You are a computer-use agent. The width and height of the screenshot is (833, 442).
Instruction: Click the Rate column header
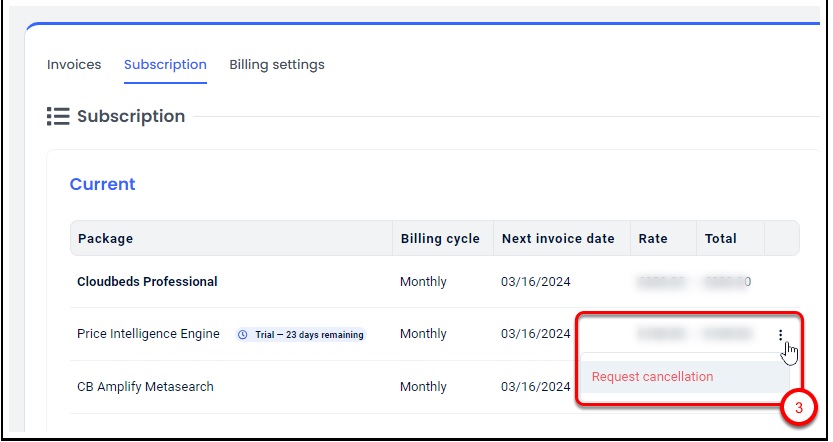[653, 239]
